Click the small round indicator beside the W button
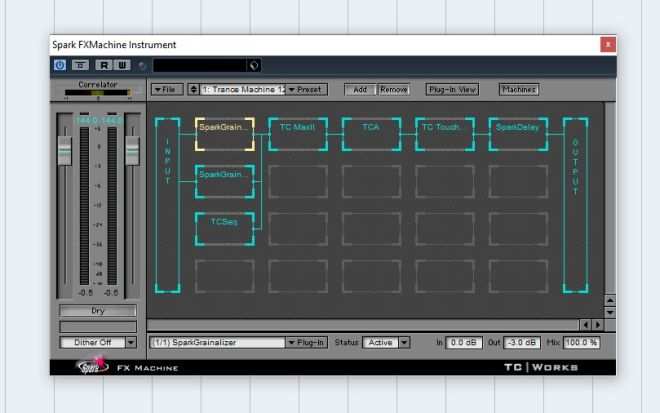 click(x=142, y=66)
